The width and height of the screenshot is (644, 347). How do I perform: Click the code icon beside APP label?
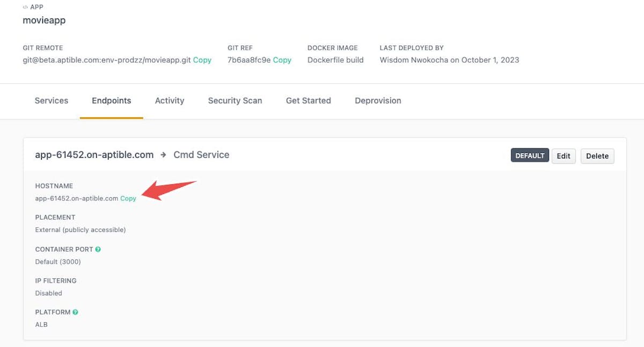(x=25, y=8)
